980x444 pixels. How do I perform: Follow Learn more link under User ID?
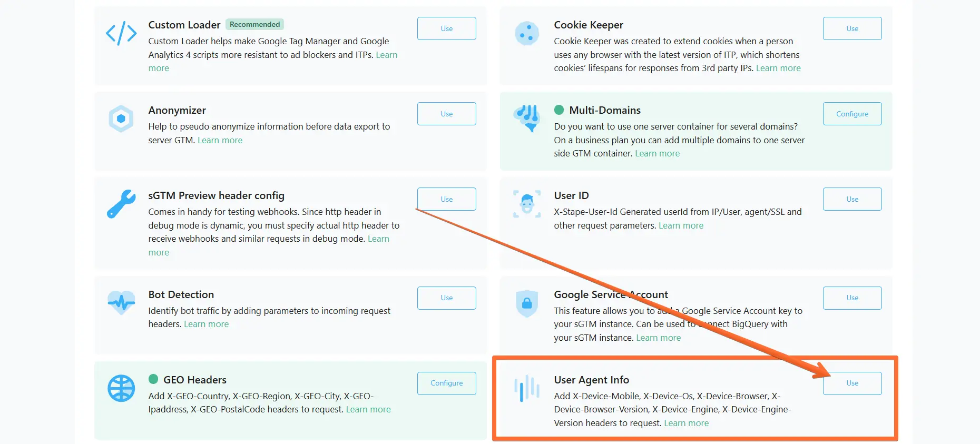(681, 225)
